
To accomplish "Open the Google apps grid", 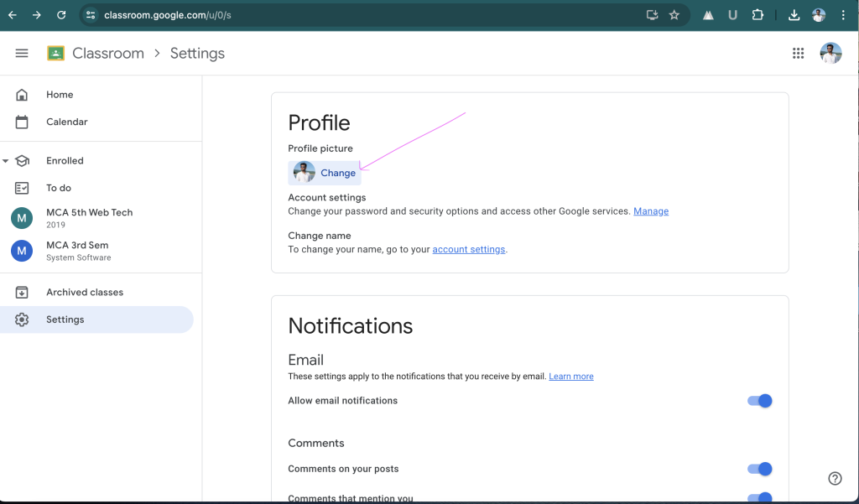I will point(798,53).
